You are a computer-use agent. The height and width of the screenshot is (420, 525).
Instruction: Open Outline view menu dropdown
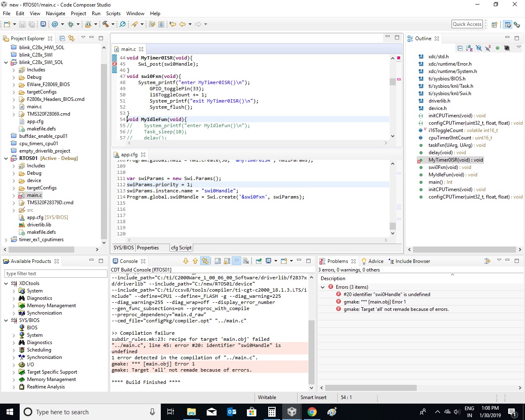click(x=519, y=47)
